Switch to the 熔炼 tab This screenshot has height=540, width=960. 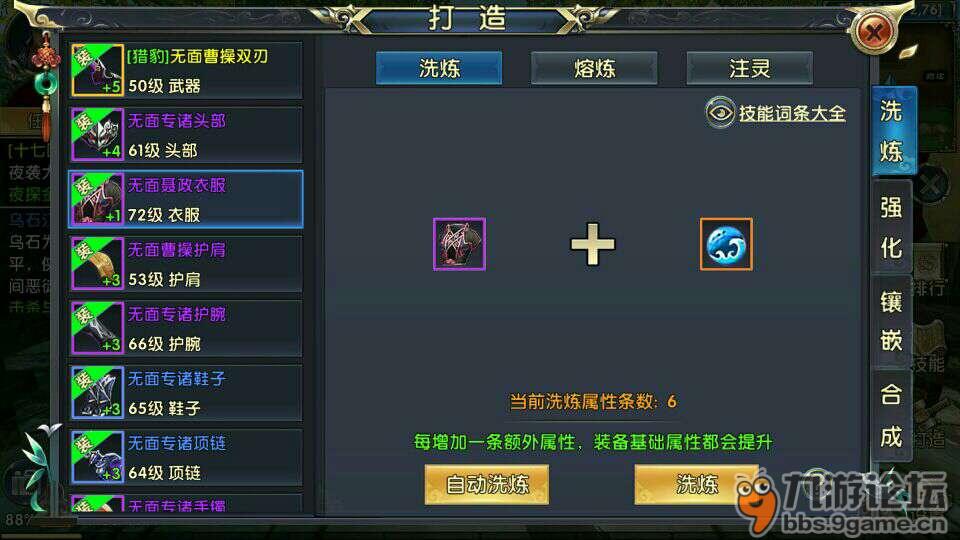click(594, 68)
